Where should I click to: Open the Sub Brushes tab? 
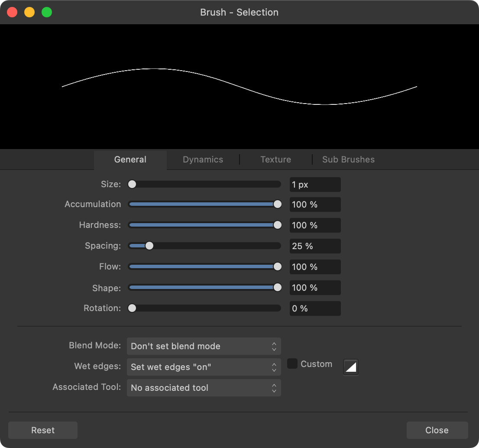(x=348, y=159)
